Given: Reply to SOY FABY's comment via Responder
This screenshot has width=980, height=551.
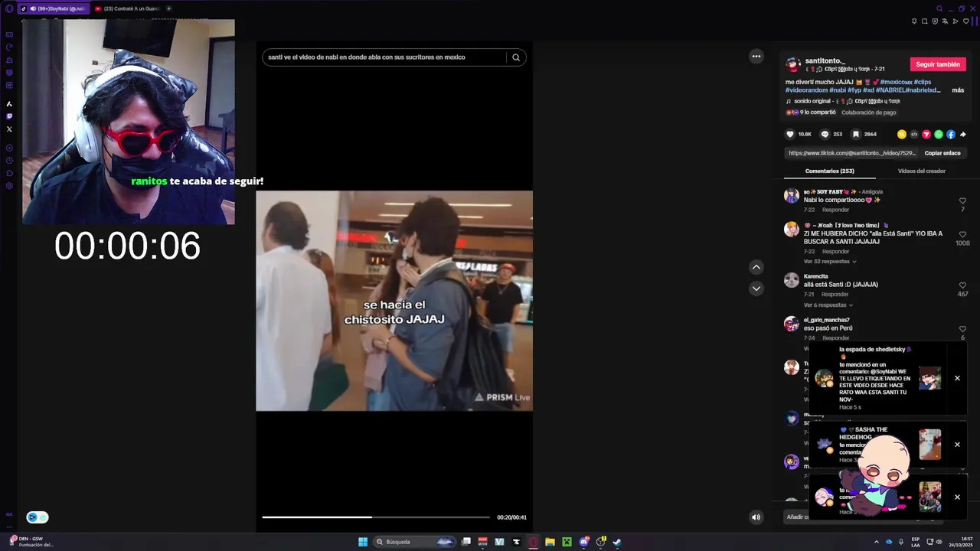Looking at the screenshot, I should pyautogui.click(x=835, y=210).
